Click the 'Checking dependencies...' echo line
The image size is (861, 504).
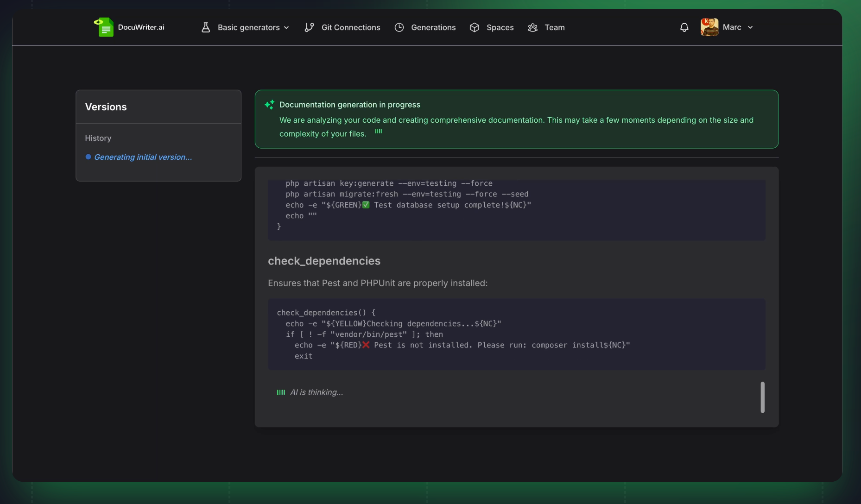pyautogui.click(x=393, y=323)
